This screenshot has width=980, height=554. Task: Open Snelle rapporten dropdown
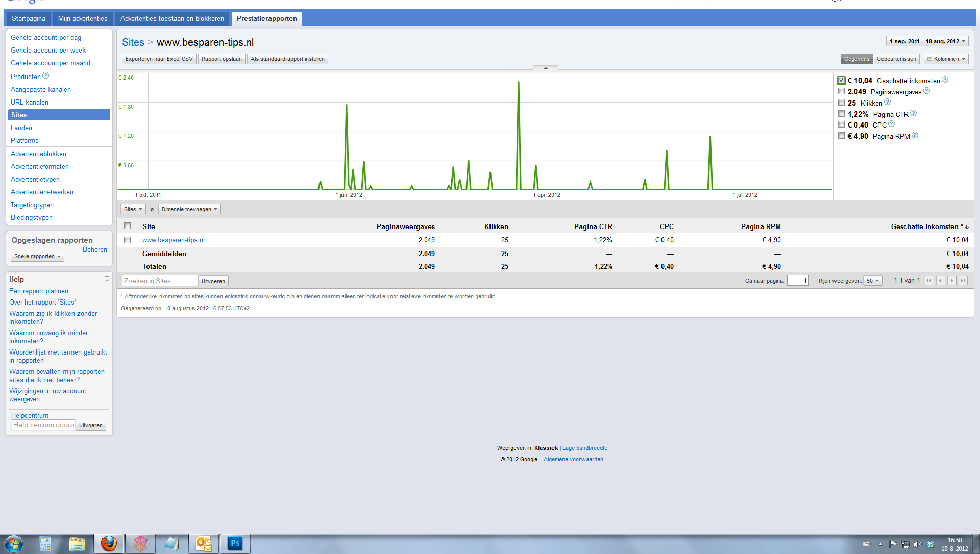click(37, 257)
